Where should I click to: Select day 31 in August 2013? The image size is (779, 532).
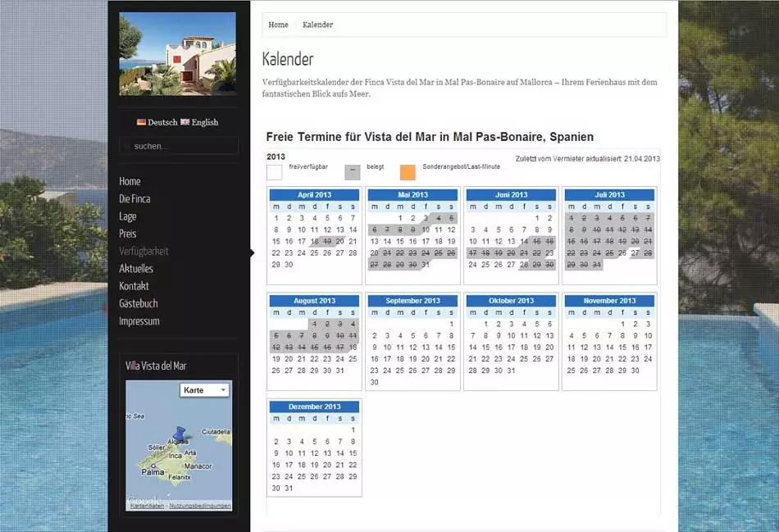[x=339, y=371]
